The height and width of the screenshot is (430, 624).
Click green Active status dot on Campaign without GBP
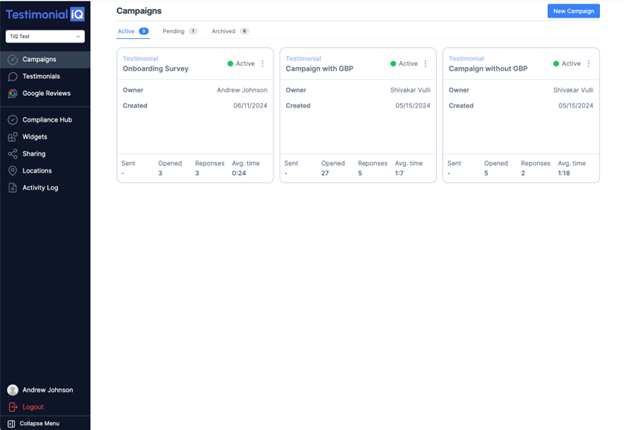(556, 64)
